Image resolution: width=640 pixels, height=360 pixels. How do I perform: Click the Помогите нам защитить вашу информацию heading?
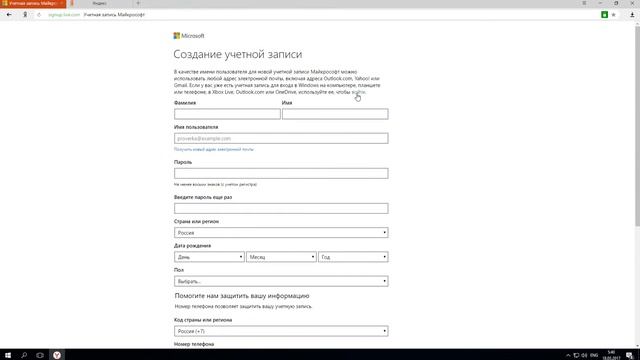[242, 296]
